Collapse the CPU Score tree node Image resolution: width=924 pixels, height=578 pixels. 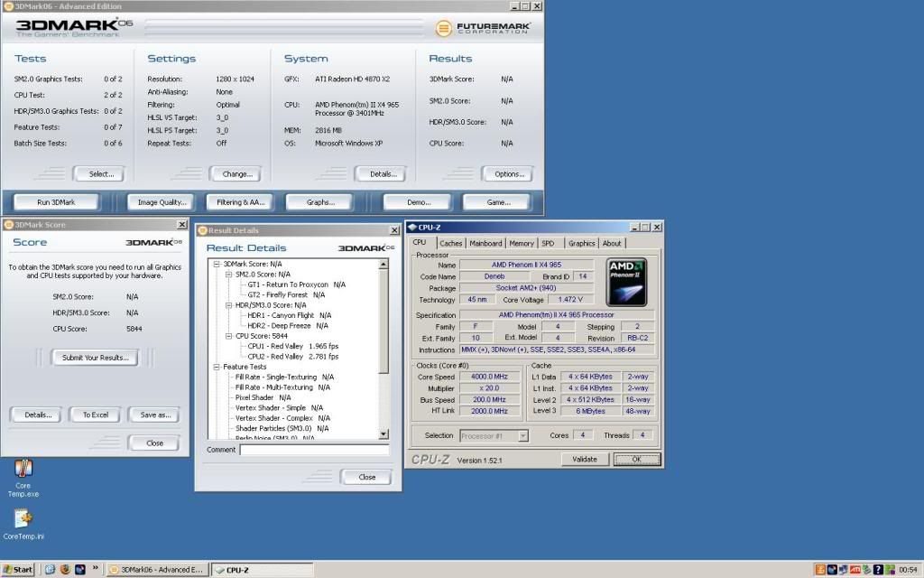(x=227, y=336)
